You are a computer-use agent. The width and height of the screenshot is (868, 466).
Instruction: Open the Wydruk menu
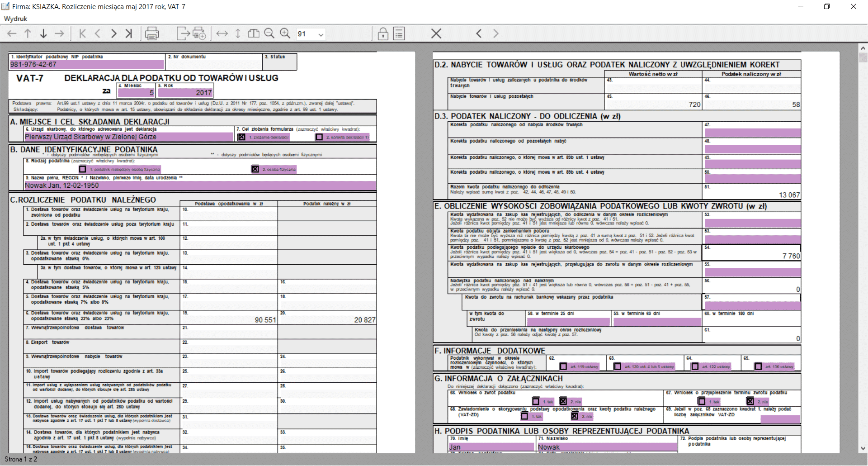15,19
